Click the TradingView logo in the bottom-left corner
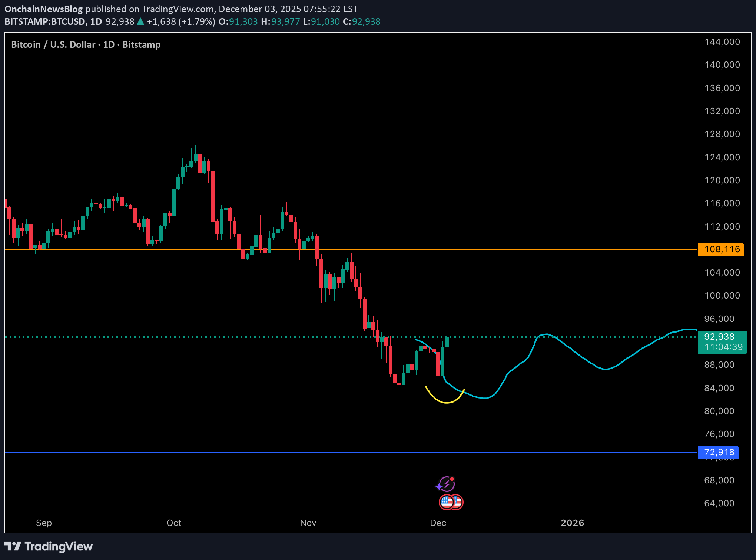The image size is (756, 560). [13, 546]
